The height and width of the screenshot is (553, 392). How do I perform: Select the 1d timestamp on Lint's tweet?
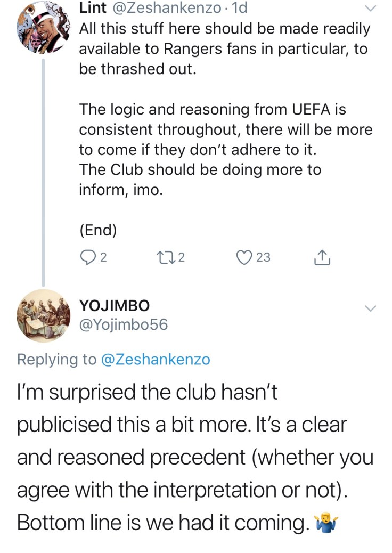coord(238,9)
